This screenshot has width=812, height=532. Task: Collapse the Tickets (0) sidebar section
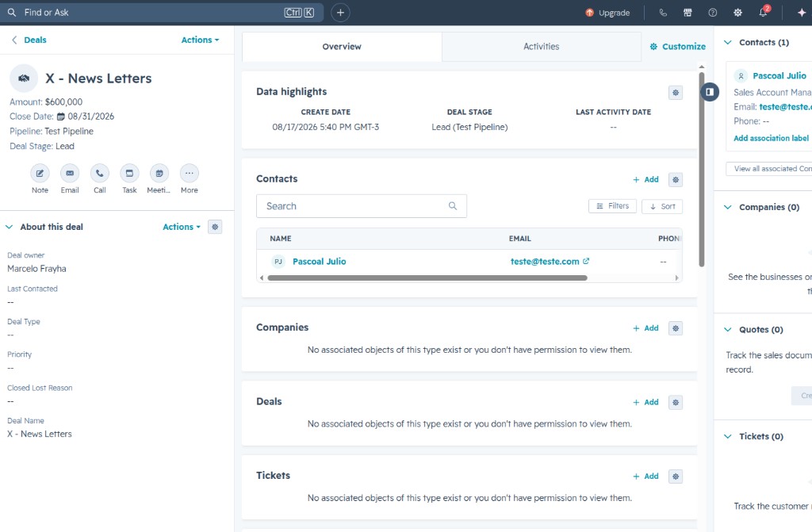tap(728, 436)
